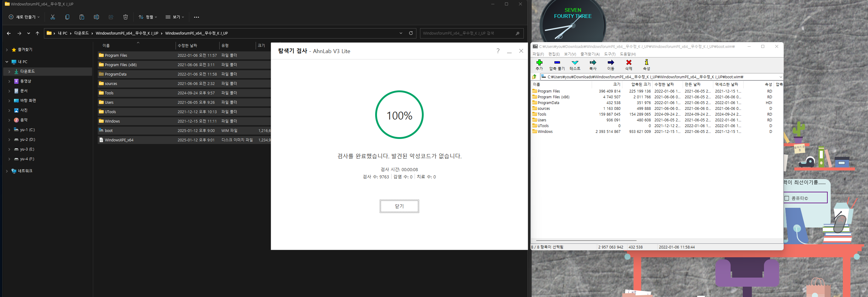The width and height of the screenshot is (868, 297).
Task: Click Explorer rename icon in toolbar
Action: tap(96, 17)
